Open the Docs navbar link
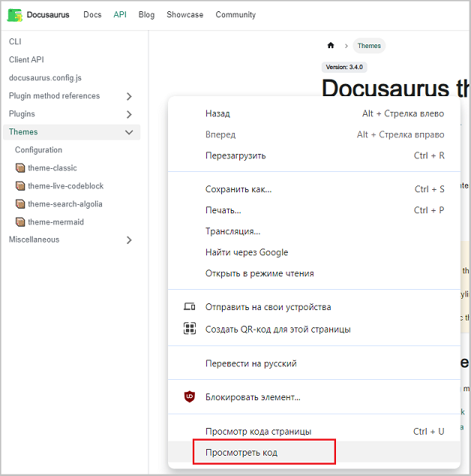This screenshot has width=471, height=476. (x=92, y=14)
